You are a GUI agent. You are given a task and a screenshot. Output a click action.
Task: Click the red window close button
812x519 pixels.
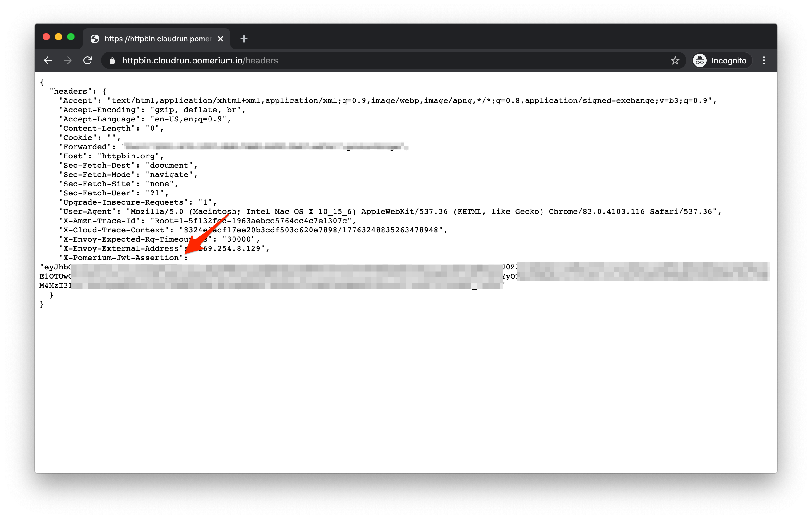(x=46, y=37)
